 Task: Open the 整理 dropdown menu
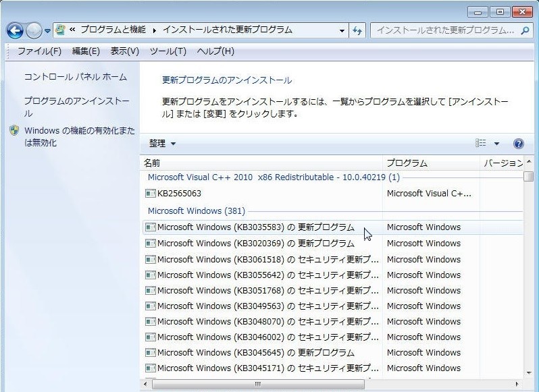point(162,143)
